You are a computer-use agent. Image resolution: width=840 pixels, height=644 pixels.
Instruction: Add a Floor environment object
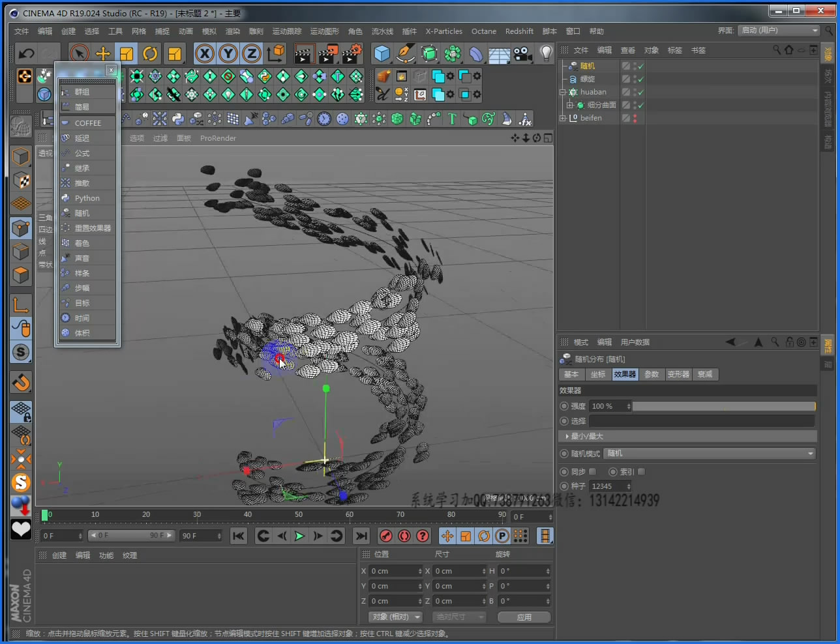point(500,53)
